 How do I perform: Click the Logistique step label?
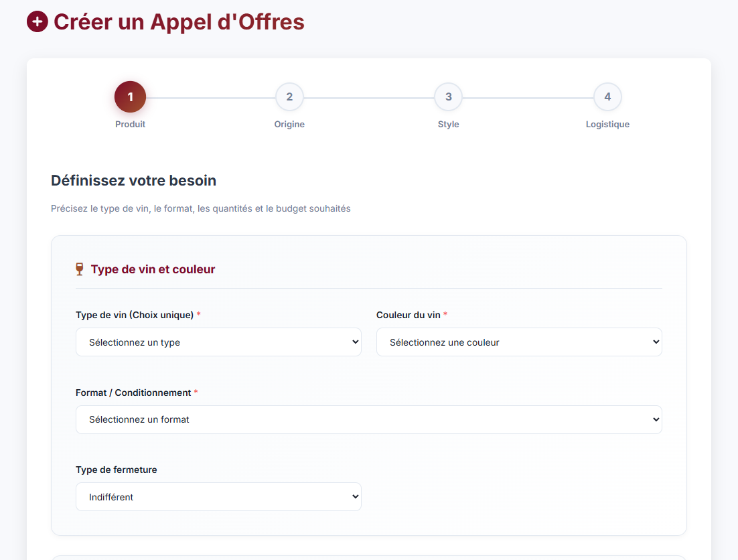[x=607, y=125]
